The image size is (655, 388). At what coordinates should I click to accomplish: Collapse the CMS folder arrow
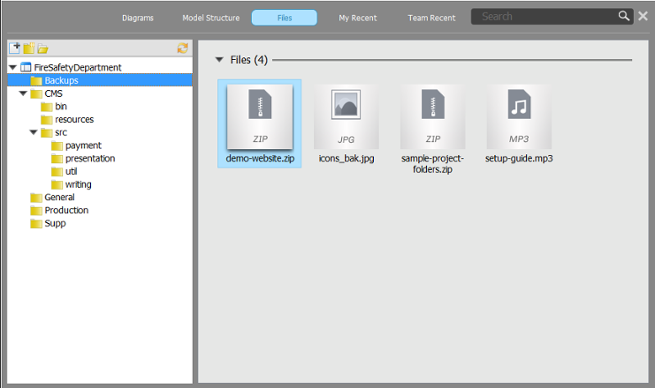click(23, 93)
